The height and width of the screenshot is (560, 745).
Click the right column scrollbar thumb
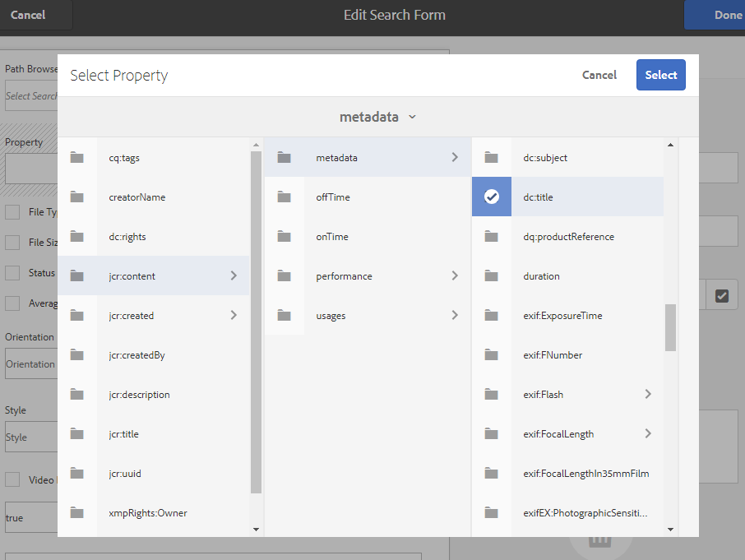[670, 326]
